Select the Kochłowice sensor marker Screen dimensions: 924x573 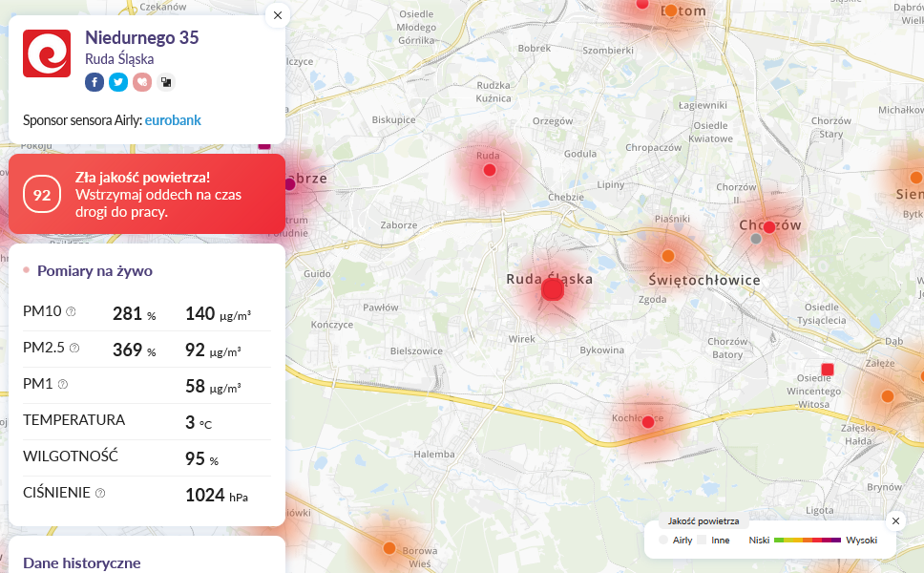pyautogui.click(x=648, y=422)
